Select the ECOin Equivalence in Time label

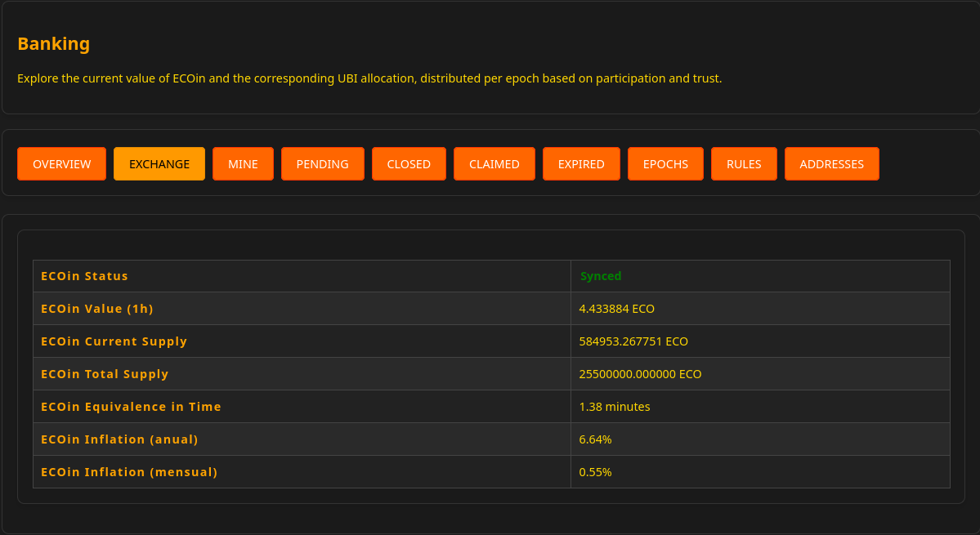[x=131, y=407]
